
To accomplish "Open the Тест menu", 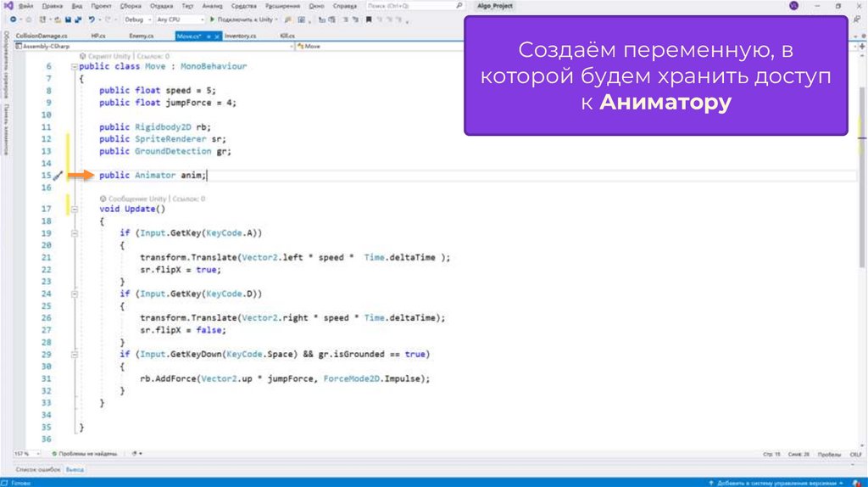I will (x=187, y=6).
